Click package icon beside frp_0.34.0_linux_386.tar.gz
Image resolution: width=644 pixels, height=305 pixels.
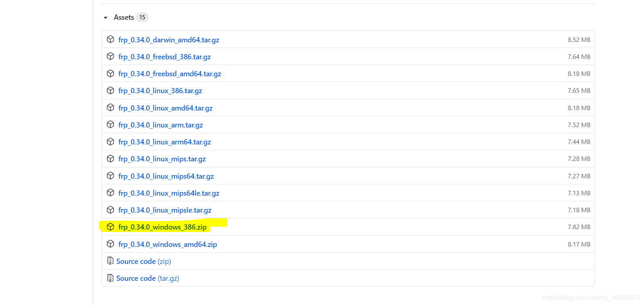(110, 90)
